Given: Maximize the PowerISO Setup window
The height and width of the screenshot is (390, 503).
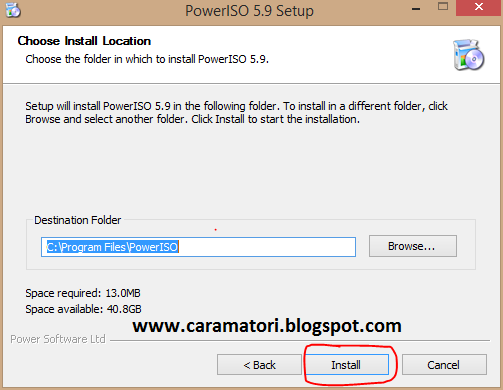Looking at the screenshot, I should [443, 7].
